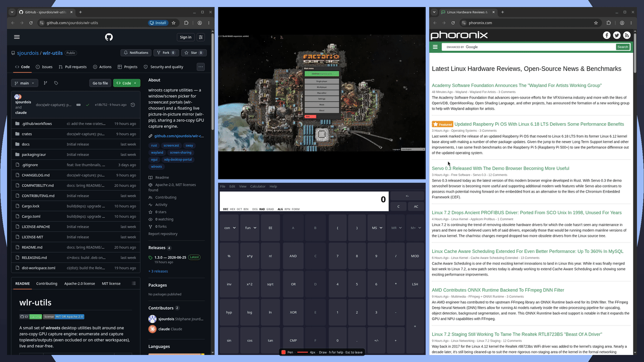Click the GitHub Octocat logo
The height and width of the screenshot is (362, 644).
pyautogui.click(x=109, y=37)
